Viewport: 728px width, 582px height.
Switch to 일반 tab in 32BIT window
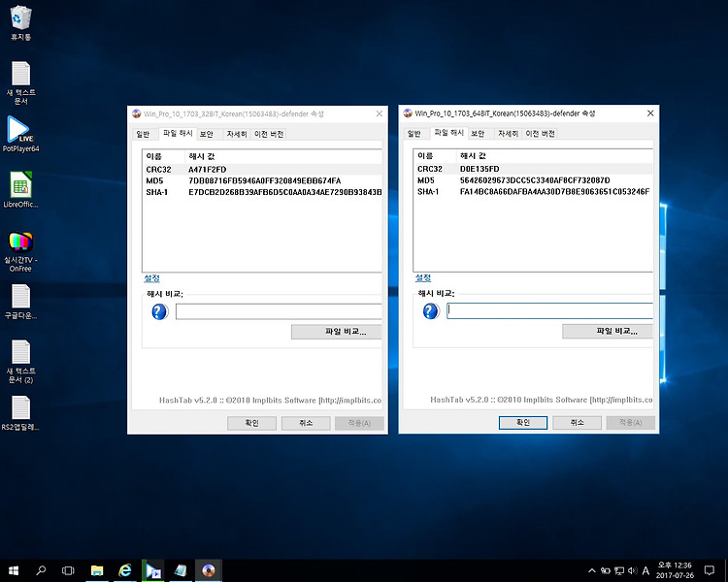point(143,134)
